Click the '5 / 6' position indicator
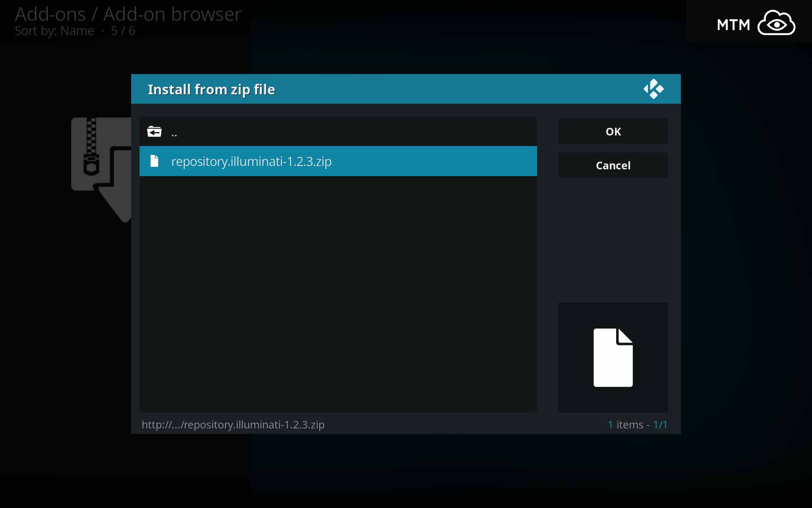This screenshot has height=508, width=812. pos(123,31)
